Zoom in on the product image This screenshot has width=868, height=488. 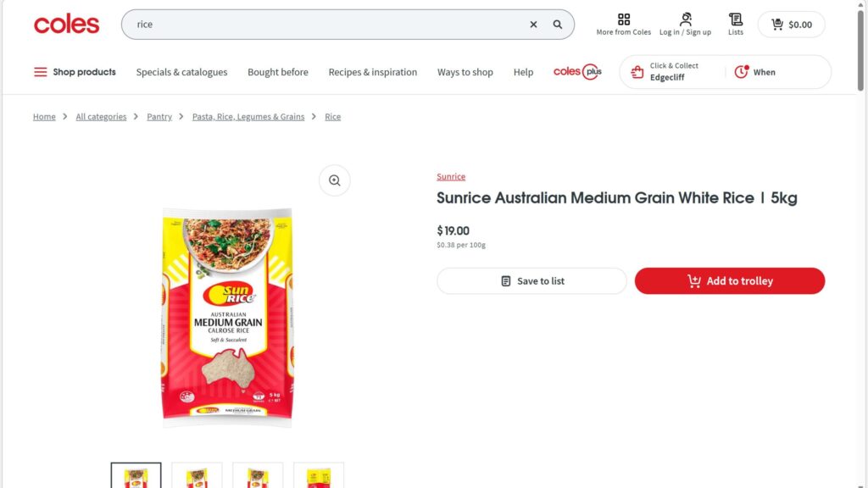point(334,180)
